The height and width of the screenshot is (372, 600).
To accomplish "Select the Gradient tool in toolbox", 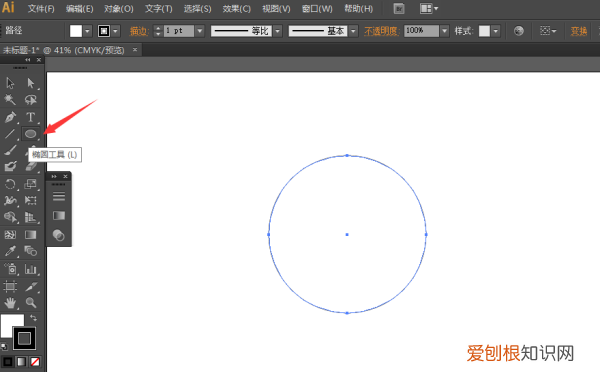I will coord(31,235).
